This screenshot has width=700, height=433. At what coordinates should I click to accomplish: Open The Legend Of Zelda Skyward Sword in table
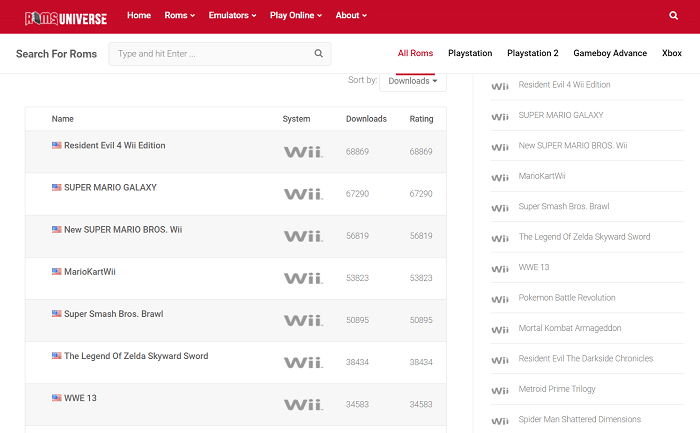coord(136,356)
